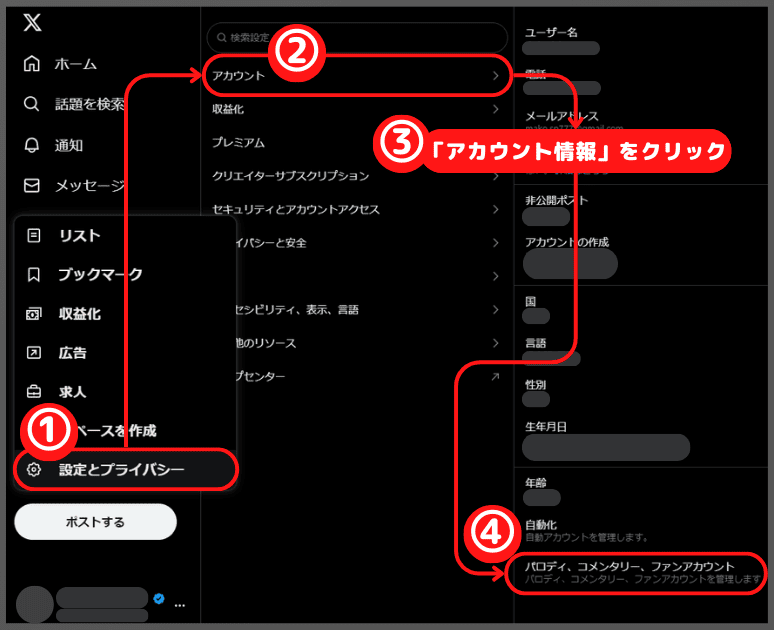The height and width of the screenshot is (630, 774).
Task: Open Home via the house icon
Action: [33, 64]
